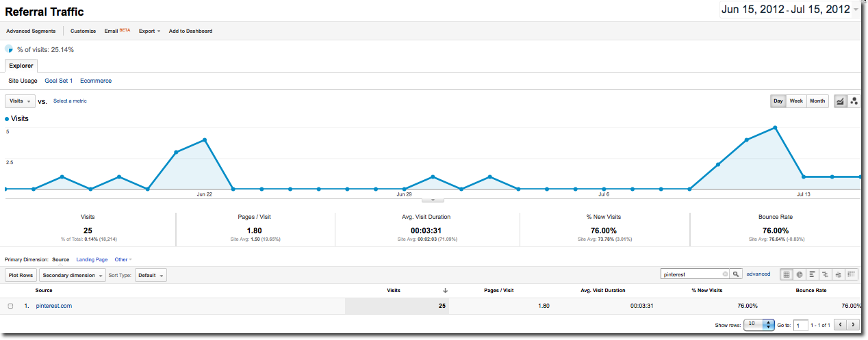Screen dimensions: 868x340
Task: Switch to the motion chart icon
Action: 854,101
